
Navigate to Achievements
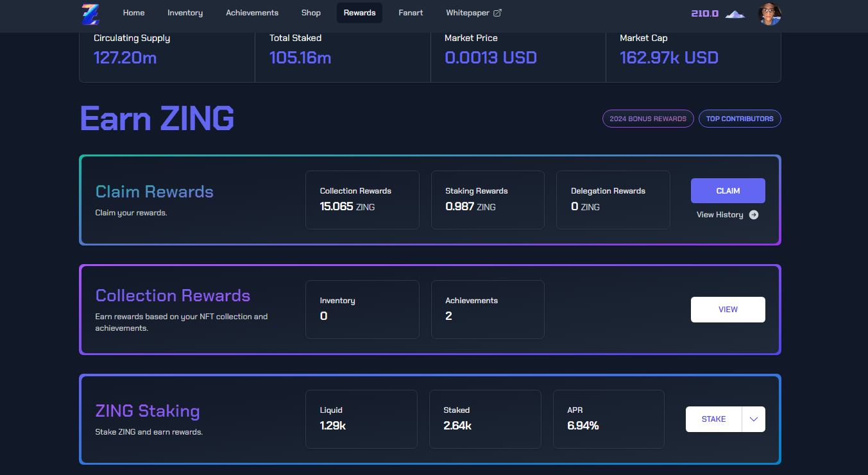252,13
